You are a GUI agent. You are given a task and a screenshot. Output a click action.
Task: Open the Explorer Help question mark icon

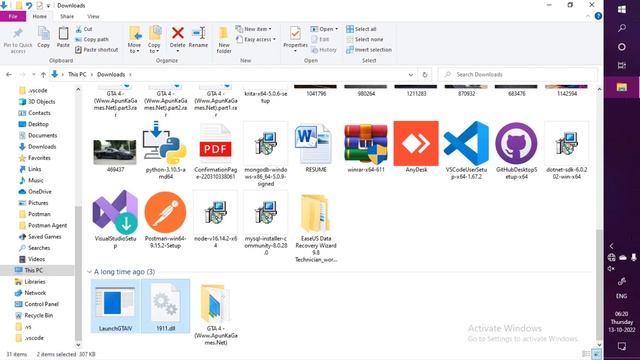[598, 16]
